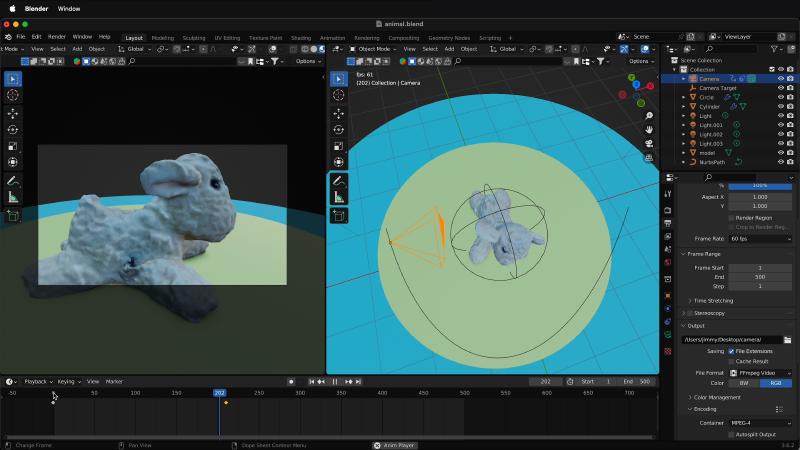This screenshot has height=450, width=800.
Task: Enable the Cache Result checkbox
Action: coord(731,361)
